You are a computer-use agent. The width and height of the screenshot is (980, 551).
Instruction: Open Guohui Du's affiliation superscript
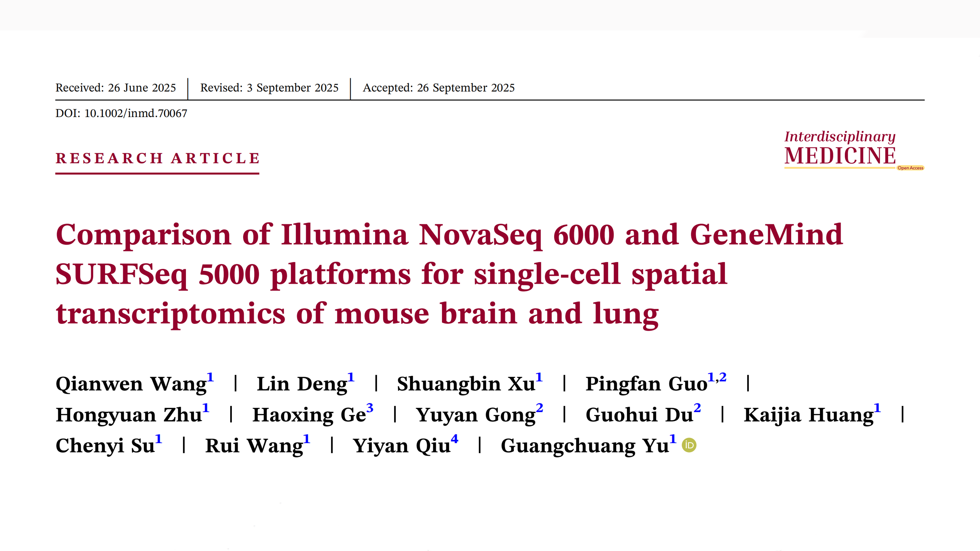coord(697,408)
